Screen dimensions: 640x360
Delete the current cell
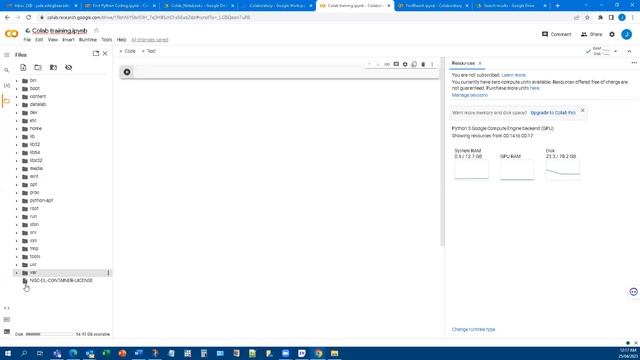click(423, 64)
